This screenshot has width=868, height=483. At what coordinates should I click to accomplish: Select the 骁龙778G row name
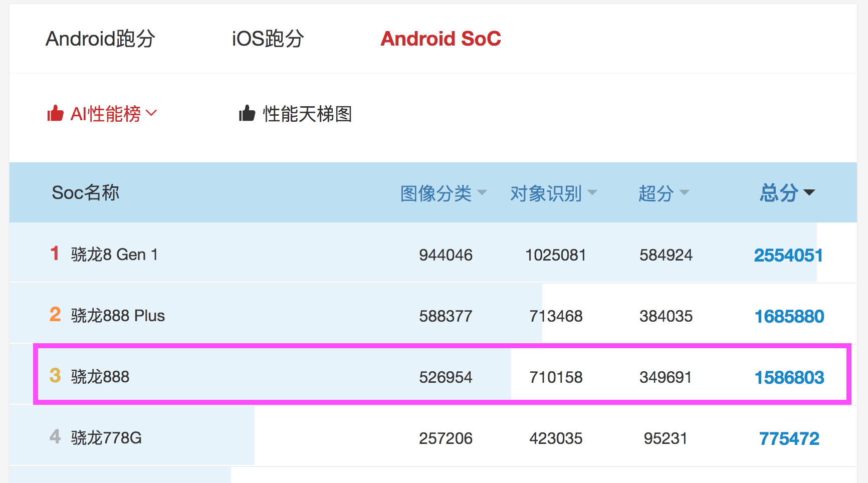106,438
